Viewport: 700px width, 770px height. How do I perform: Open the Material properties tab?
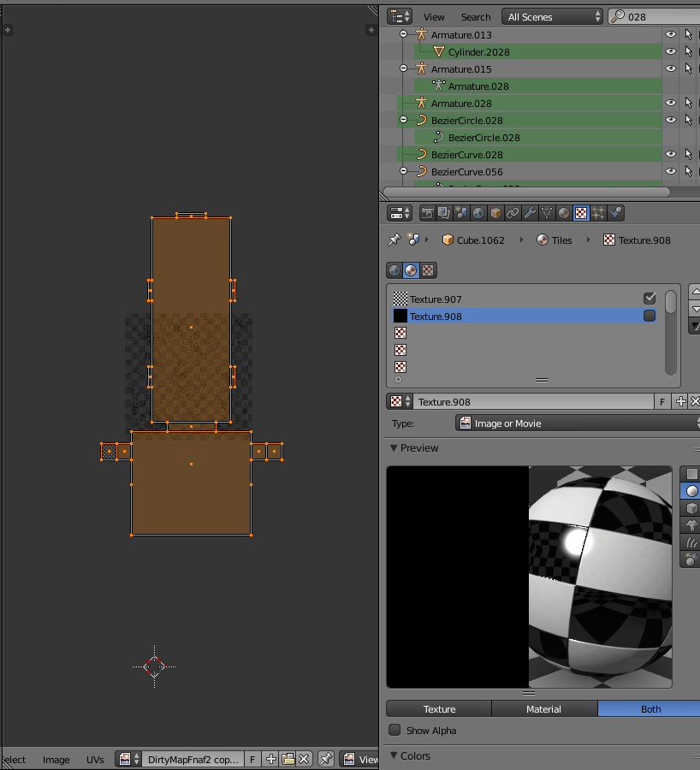[562, 212]
